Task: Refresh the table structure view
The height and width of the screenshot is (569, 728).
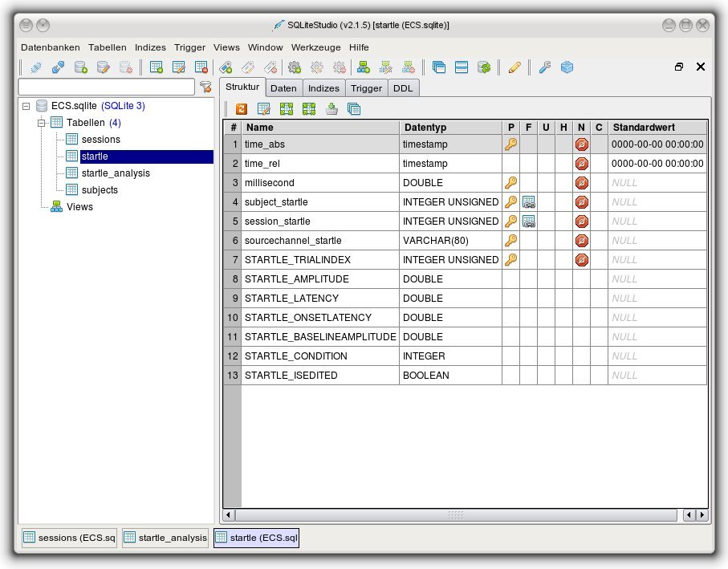Action: (241, 109)
